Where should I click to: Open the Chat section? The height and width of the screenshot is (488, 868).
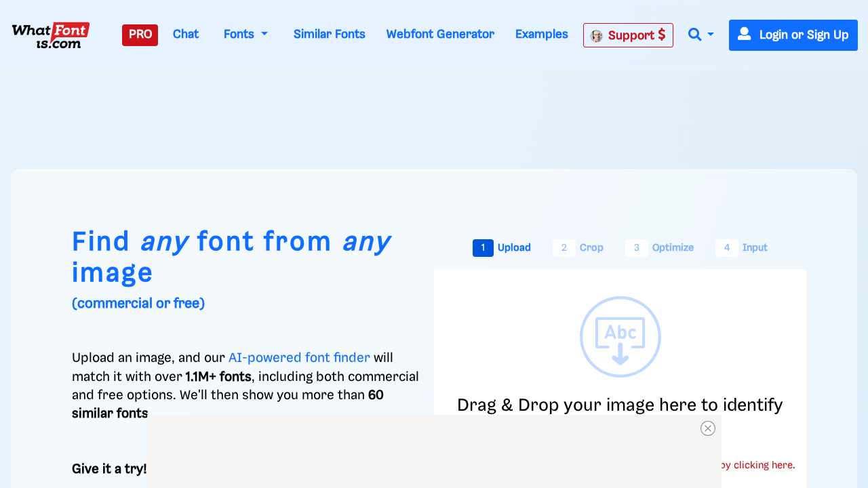pos(185,34)
